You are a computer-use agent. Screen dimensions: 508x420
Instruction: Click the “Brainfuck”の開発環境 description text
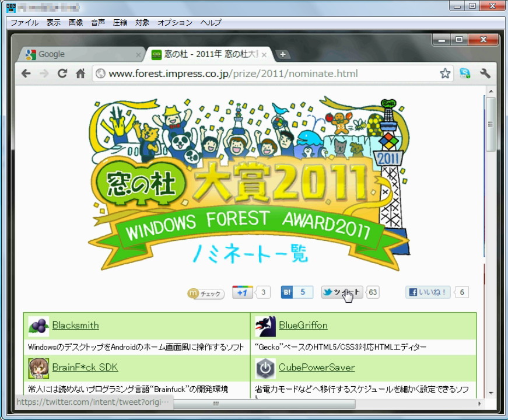click(128, 389)
